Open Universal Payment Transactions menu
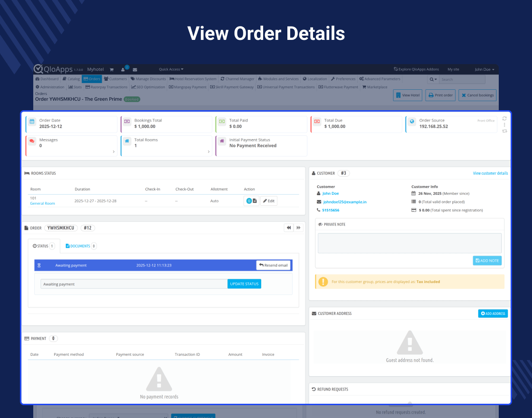Image resolution: width=532 pixels, height=418 pixels. click(x=286, y=87)
